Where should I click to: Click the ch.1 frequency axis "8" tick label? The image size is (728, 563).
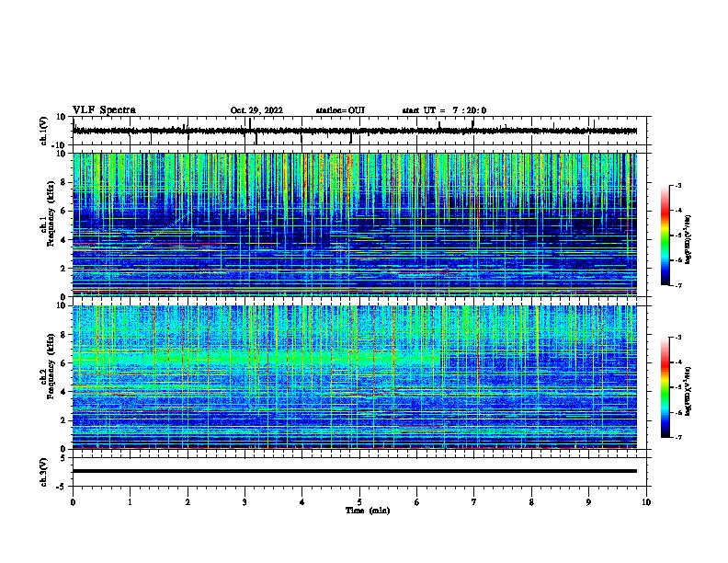[63, 182]
